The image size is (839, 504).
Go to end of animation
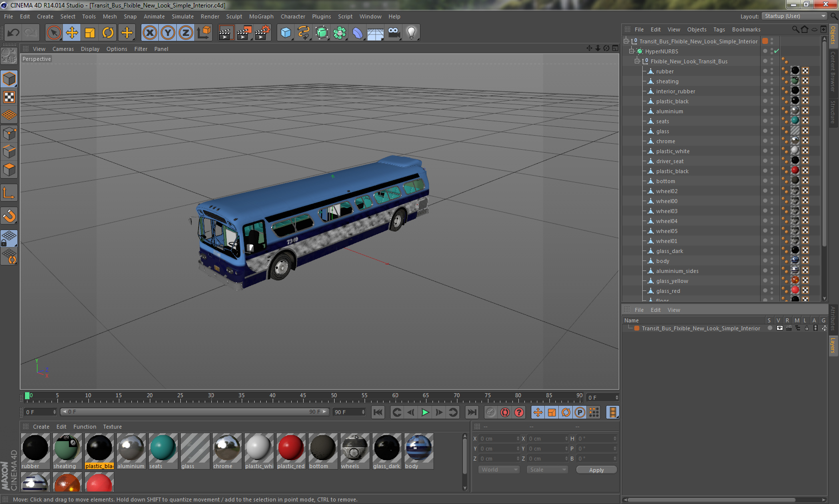click(x=471, y=412)
